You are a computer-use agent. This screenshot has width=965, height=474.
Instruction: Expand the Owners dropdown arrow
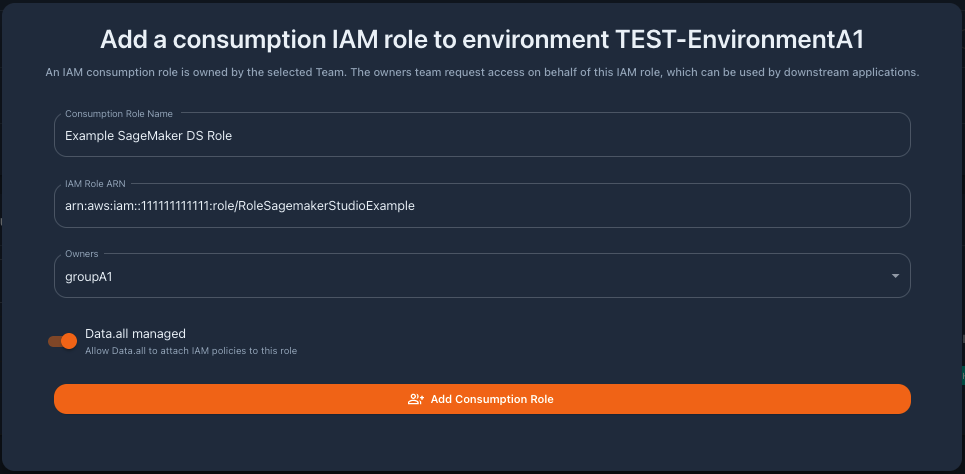pos(895,276)
